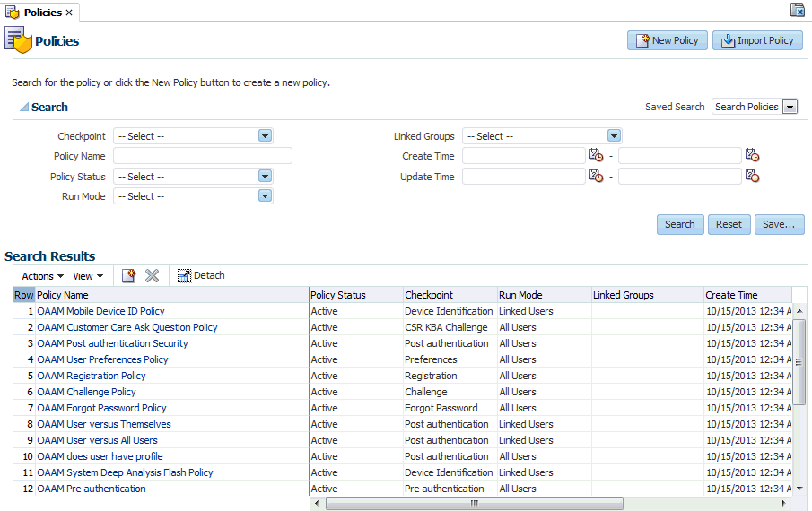This screenshot has height=511, width=812.
Task: Open Create Time end date picker icon
Action: point(752,155)
